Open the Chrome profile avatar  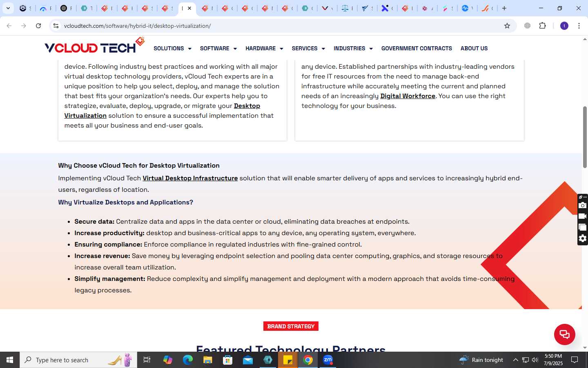(x=564, y=26)
